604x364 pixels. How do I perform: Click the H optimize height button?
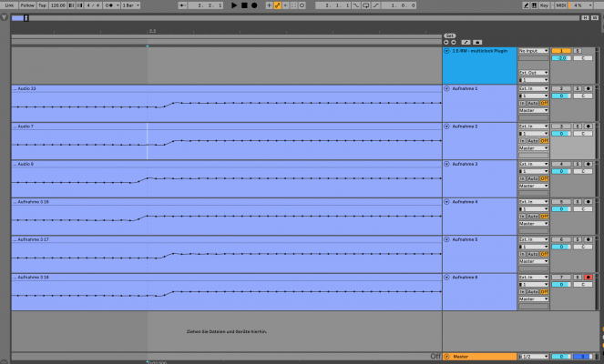click(585, 17)
